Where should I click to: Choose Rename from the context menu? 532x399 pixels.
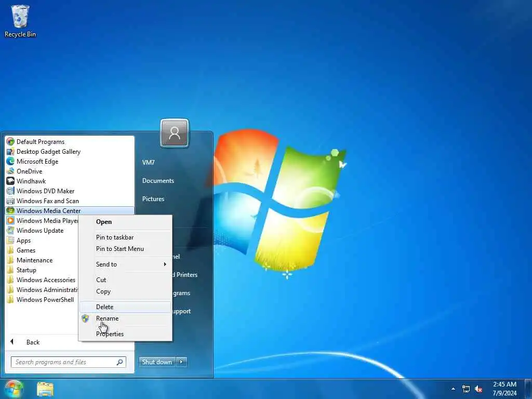(125, 318)
